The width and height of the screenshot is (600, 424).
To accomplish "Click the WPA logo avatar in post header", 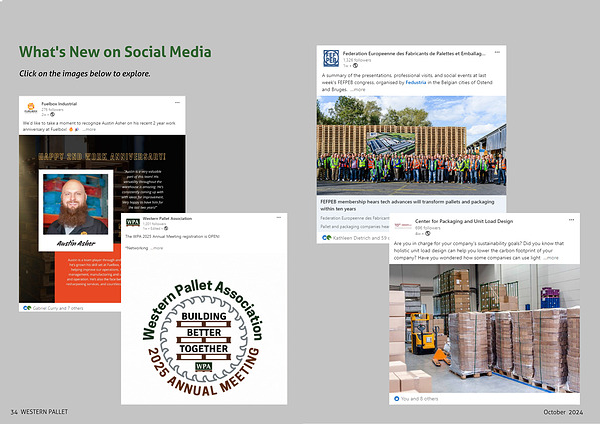I will [133, 222].
